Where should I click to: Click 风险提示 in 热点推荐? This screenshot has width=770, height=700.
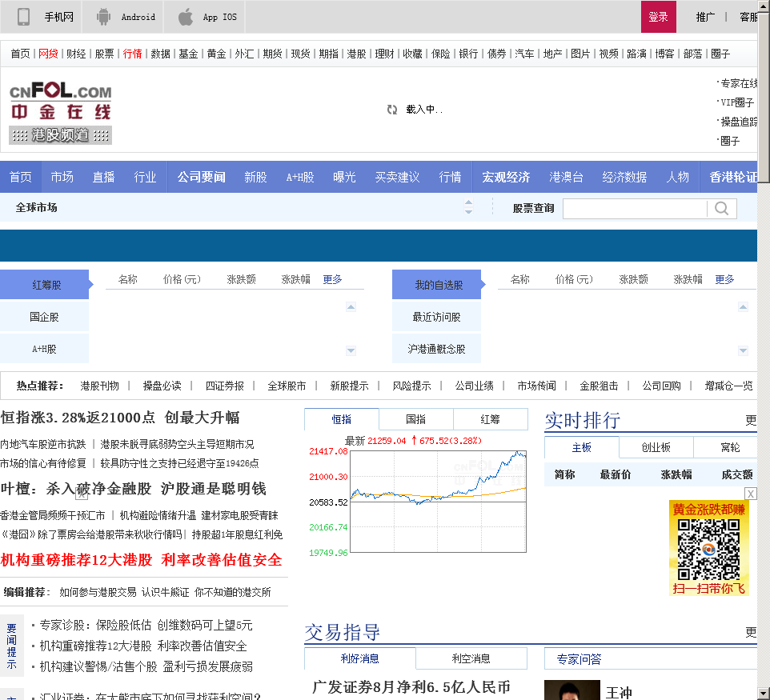coord(411,386)
